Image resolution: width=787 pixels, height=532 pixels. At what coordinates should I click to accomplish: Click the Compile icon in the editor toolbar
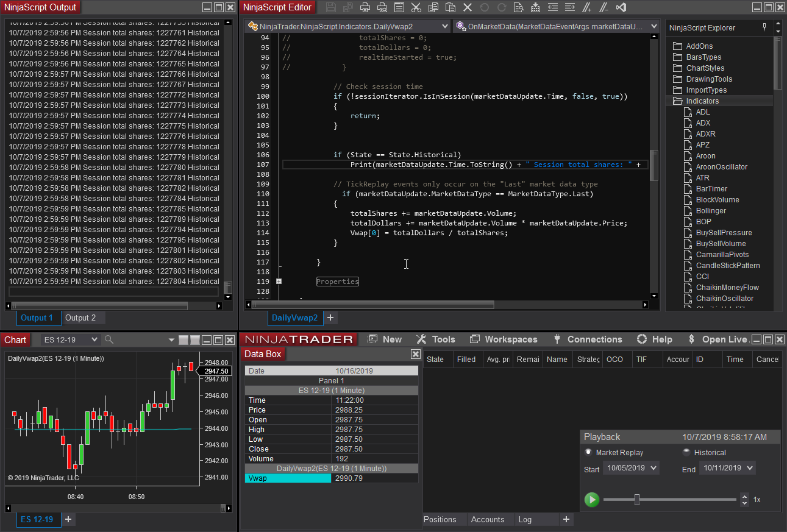tap(536, 7)
